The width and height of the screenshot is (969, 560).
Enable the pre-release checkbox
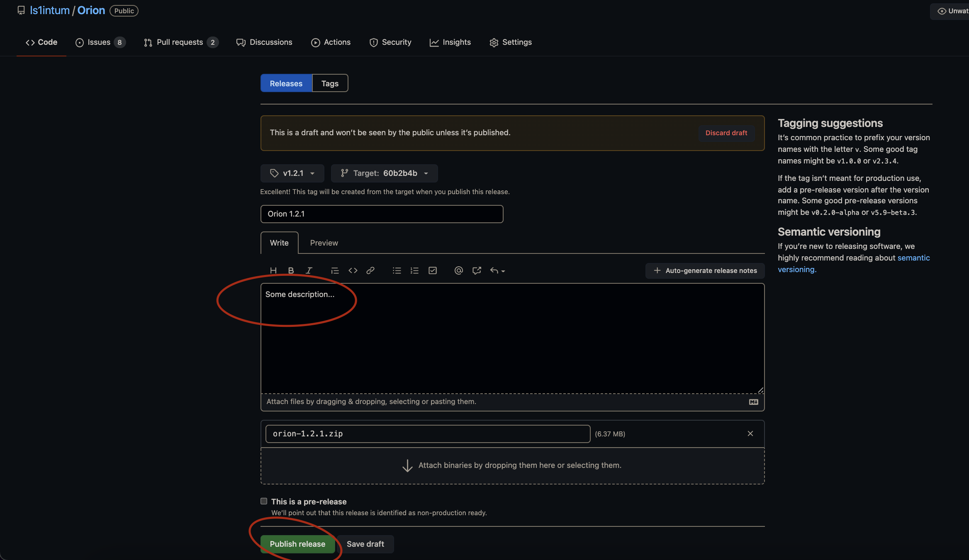coord(264,501)
